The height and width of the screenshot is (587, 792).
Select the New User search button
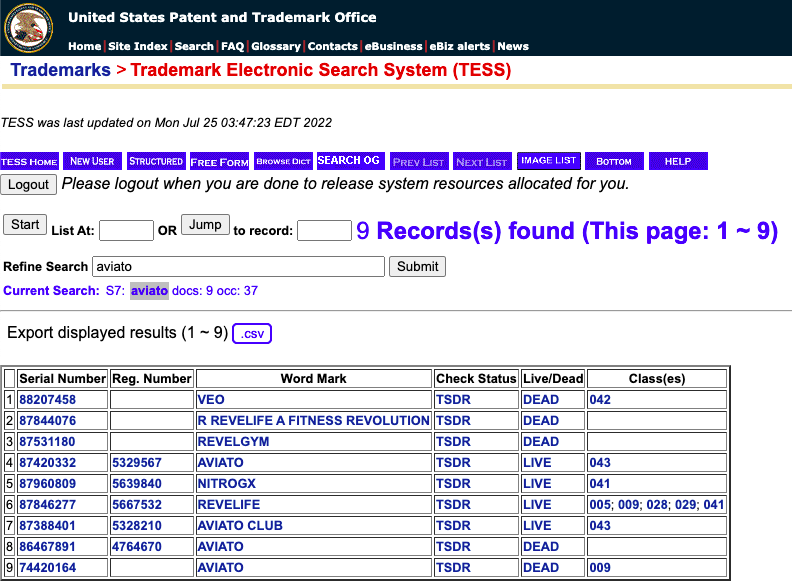pyautogui.click(x=92, y=161)
